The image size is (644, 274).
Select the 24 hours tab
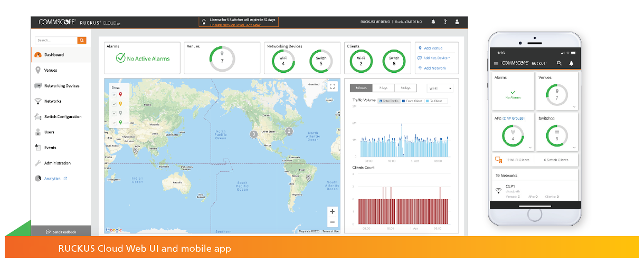(x=361, y=88)
